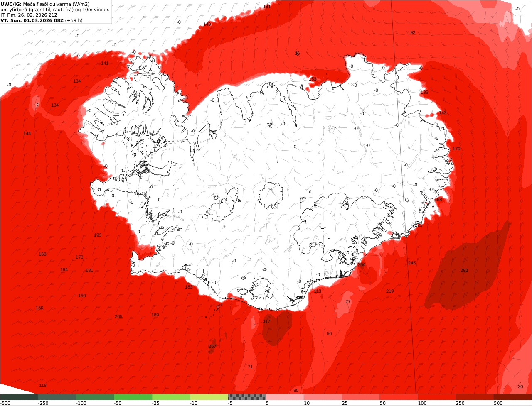Click the value 153 on the north coast
Viewport: 532px width, 406px height.
pyautogui.click(x=313, y=79)
